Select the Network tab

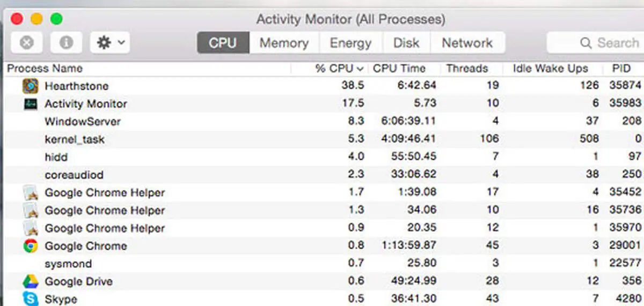pyautogui.click(x=467, y=43)
